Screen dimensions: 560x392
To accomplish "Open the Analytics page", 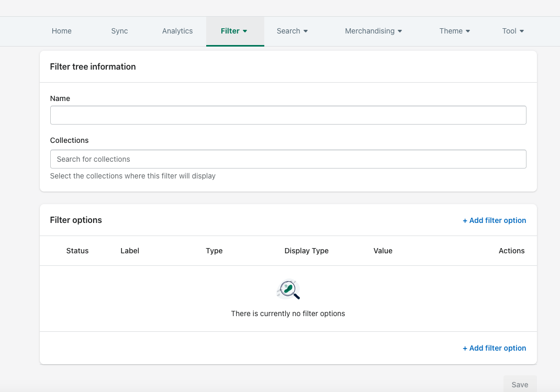I will (x=177, y=31).
